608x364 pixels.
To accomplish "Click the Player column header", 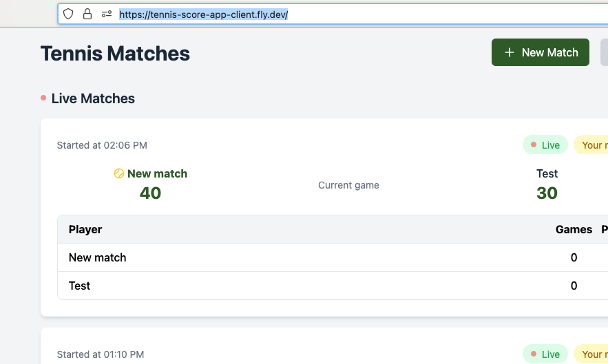I will pos(85,229).
